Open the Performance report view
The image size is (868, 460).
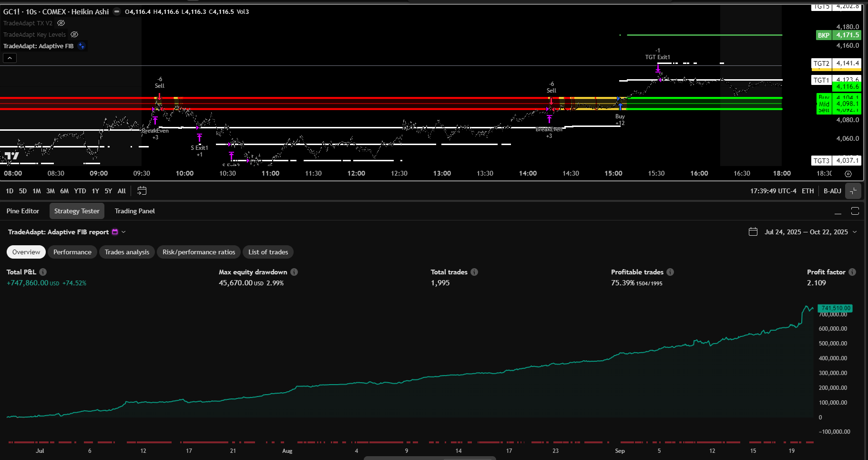tap(72, 252)
